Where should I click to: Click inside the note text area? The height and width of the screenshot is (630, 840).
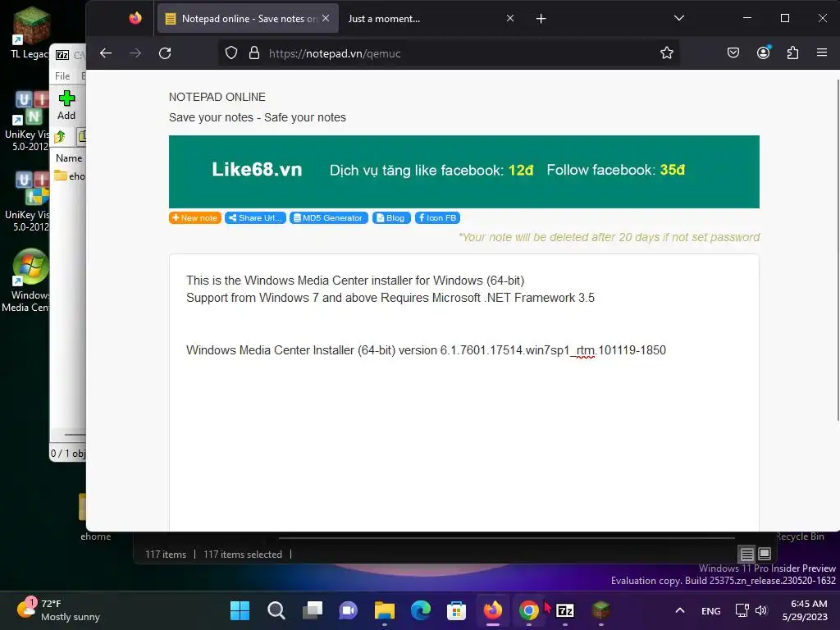point(464,393)
